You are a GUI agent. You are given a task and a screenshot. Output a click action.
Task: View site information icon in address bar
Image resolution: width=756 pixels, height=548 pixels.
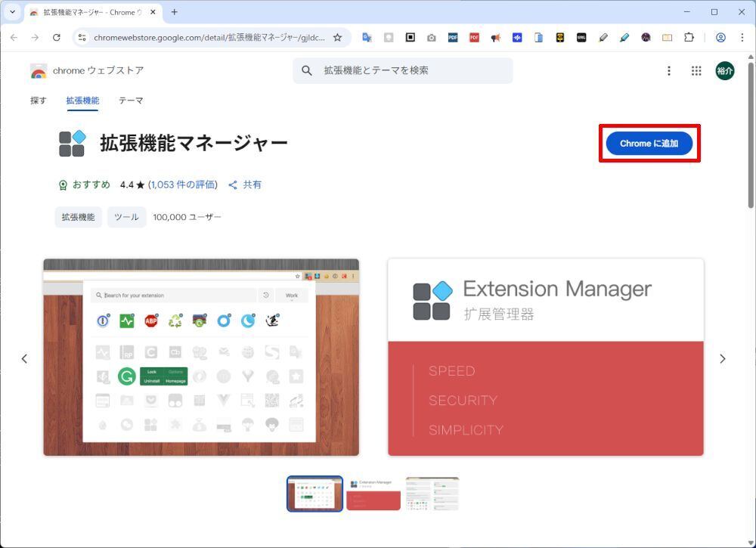click(82, 38)
